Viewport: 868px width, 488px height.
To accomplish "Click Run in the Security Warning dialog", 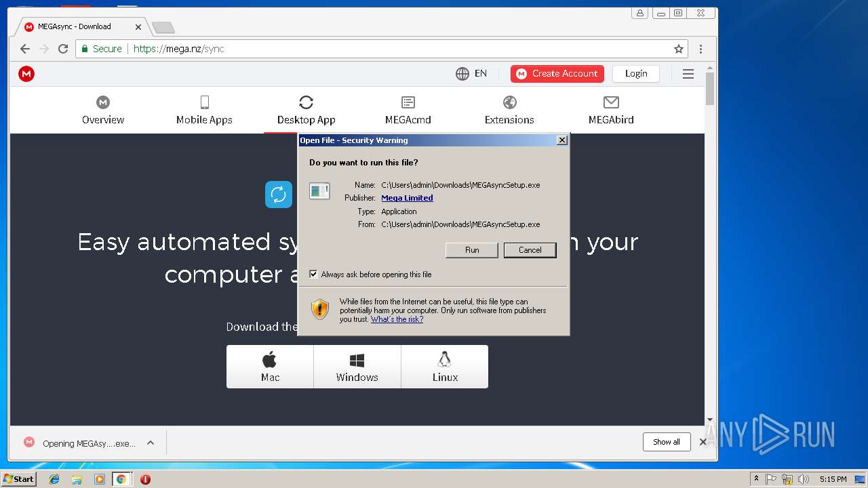I will 472,250.
